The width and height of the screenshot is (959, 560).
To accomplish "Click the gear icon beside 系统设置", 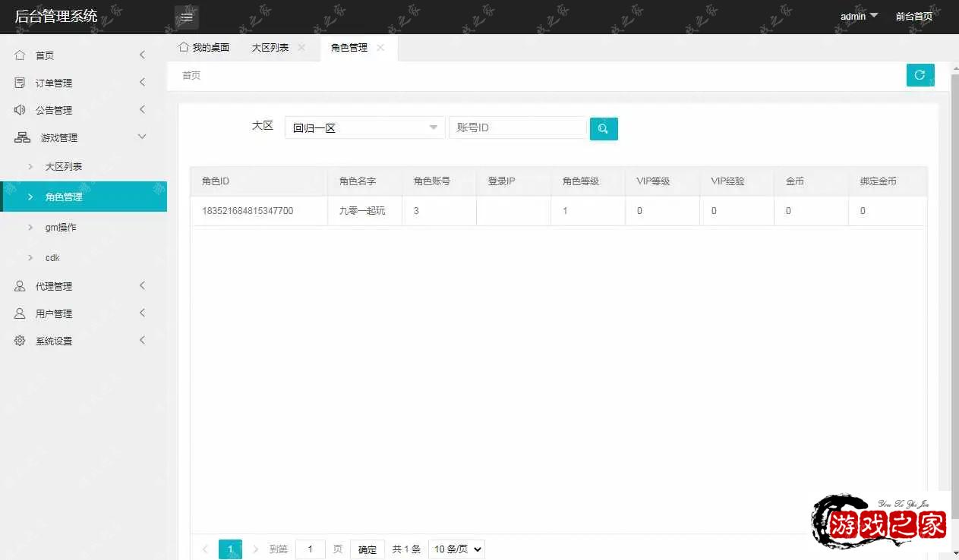I will (x=20, y=341).
